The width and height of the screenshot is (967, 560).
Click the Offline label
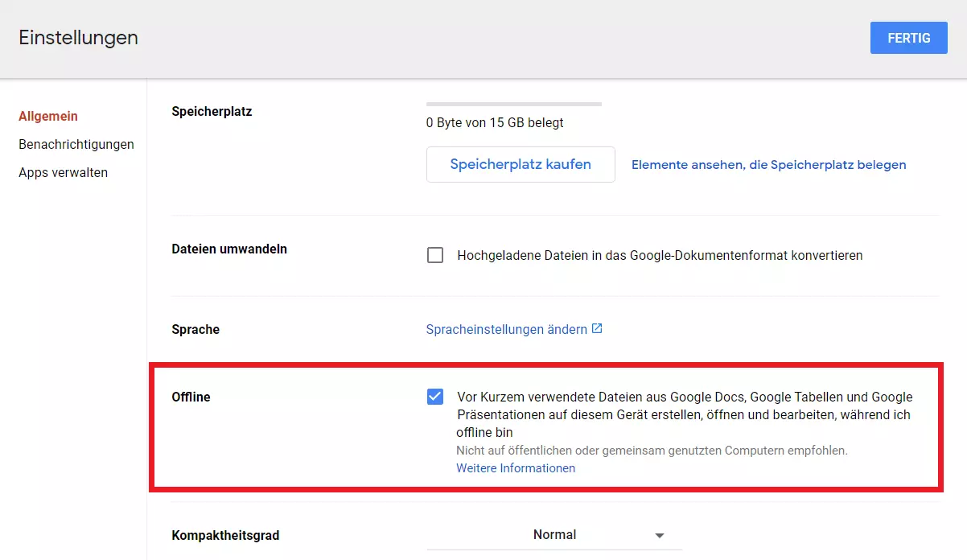pos(191,397)
